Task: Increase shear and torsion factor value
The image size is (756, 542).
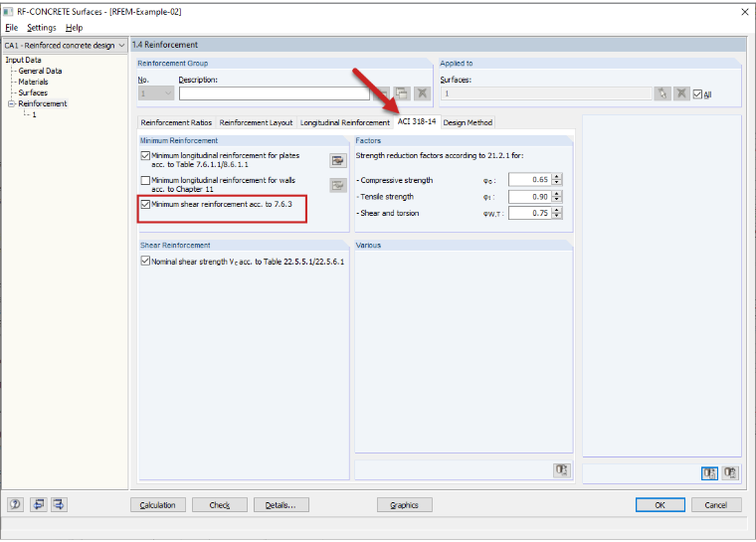Action: [557, 210]
